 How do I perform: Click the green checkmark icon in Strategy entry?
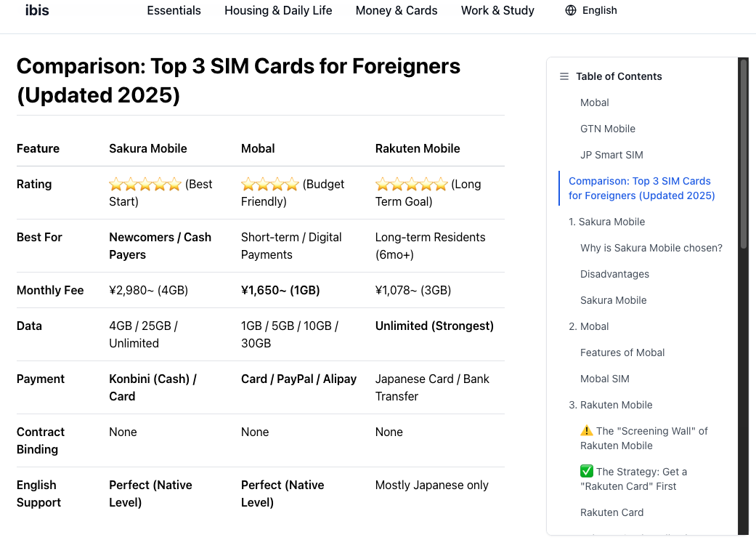(x=587, y=472)
